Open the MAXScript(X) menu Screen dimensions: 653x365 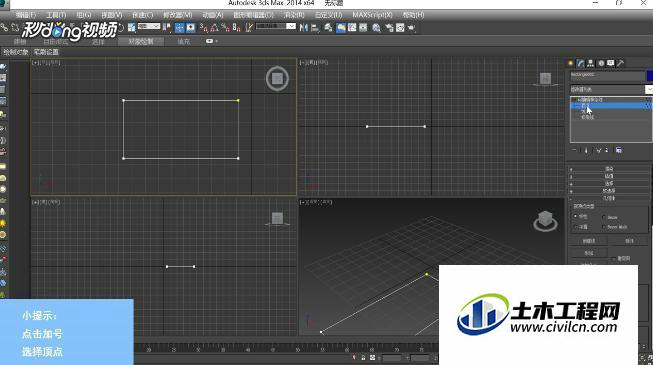click(372, 15)
